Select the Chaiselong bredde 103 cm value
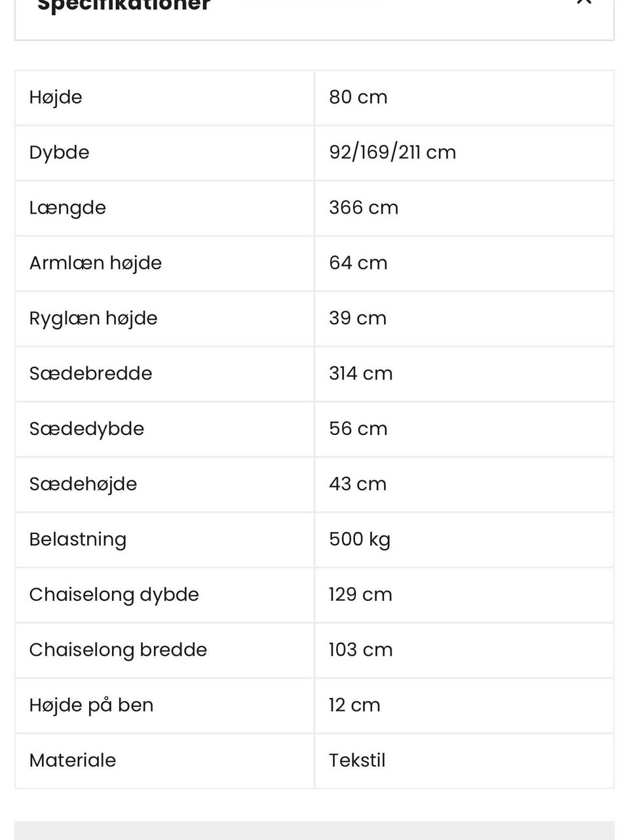This screenshot has width=629, height=840. (x=361, y=650)
